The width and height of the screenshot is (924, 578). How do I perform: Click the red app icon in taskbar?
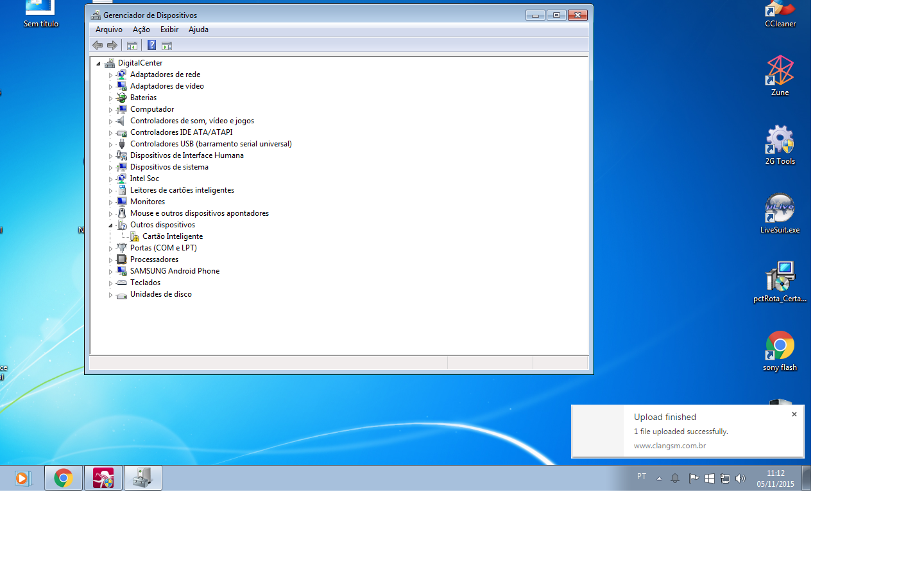click(x=103, y=478)
